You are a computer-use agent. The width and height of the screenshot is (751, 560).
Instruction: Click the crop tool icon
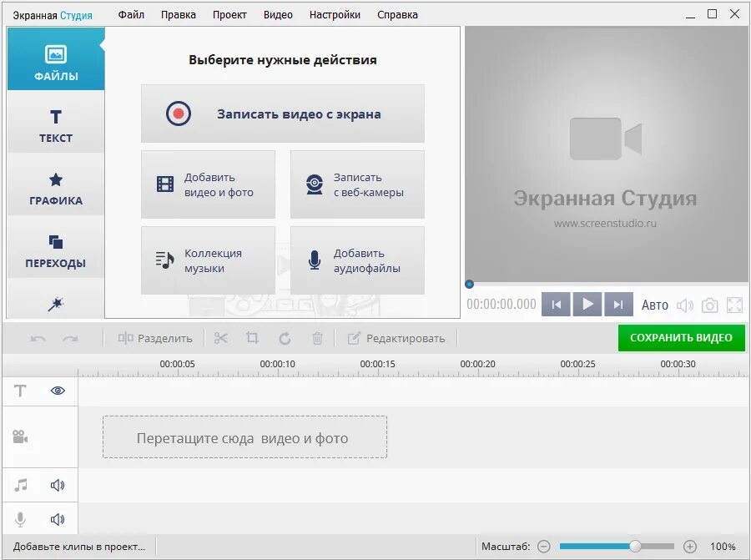[x=252, y=338]
